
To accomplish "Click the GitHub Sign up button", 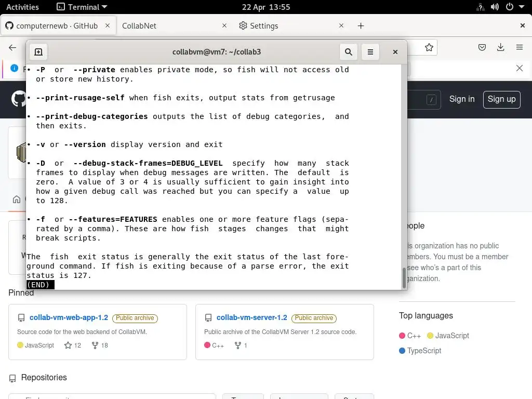I will [501, 99].
